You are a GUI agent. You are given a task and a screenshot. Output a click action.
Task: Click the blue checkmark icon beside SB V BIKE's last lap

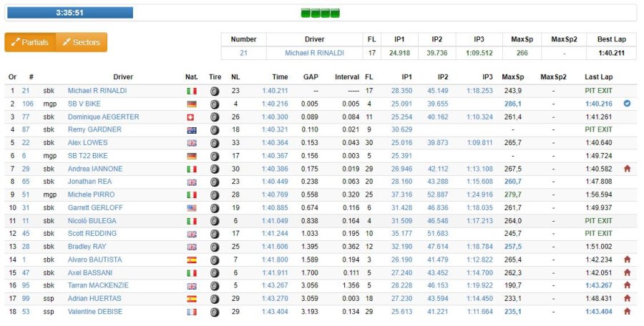[627, 104]
